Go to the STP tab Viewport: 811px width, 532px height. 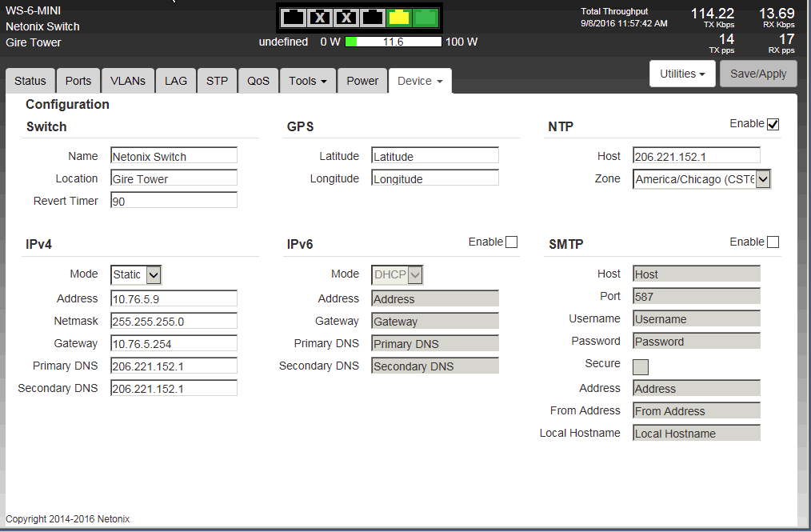tap(217, 81)
